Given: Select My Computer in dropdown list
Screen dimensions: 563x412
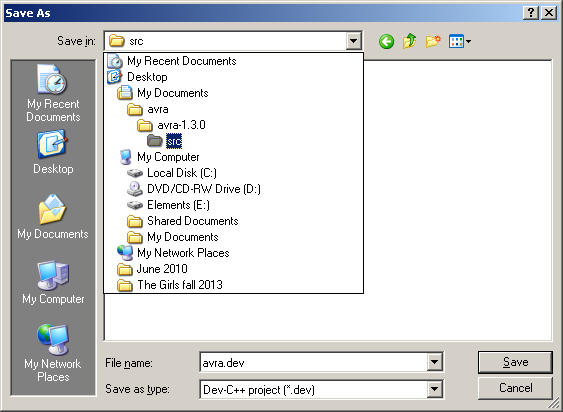Looking at the screenshot, I should point(233,157).
